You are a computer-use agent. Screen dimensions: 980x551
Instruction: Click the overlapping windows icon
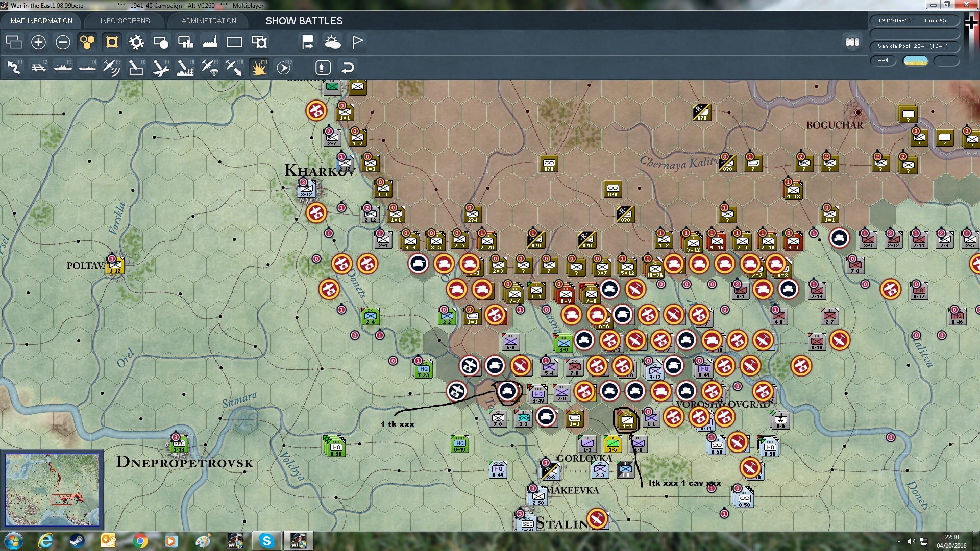click(x=14, y=42)
